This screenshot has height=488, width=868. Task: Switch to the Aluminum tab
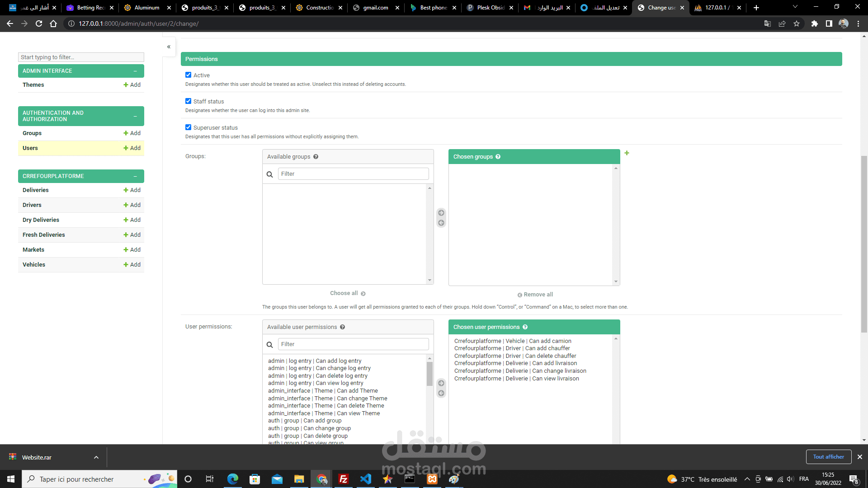point(148,8)
